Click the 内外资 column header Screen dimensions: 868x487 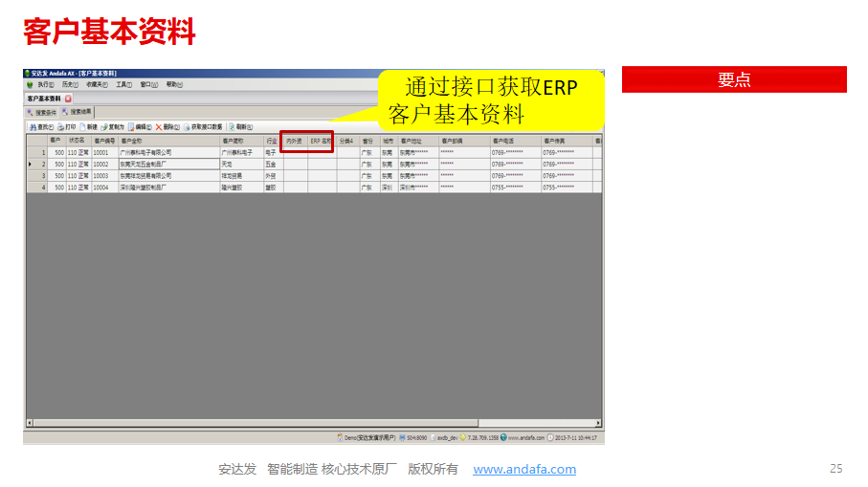point(294,141)
